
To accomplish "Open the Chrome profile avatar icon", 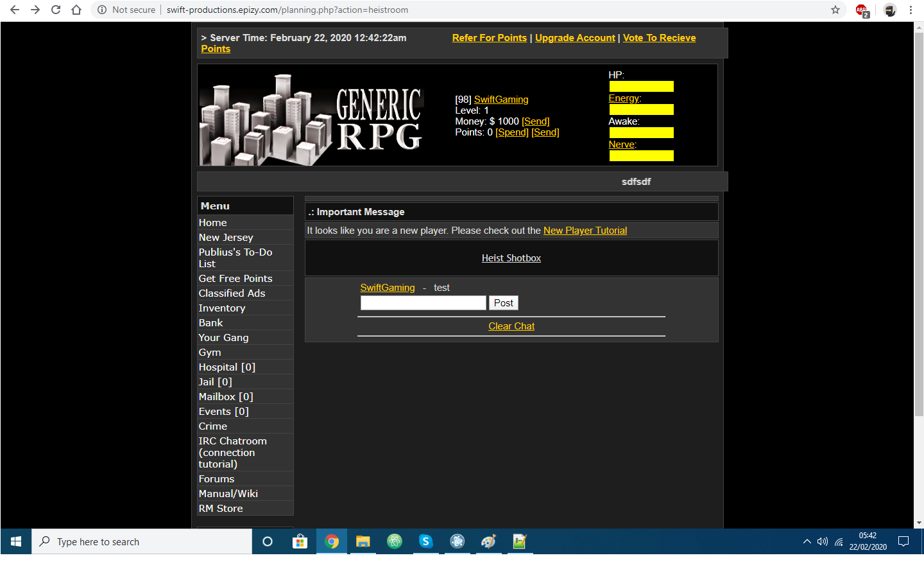I will [x=889, y=10].
